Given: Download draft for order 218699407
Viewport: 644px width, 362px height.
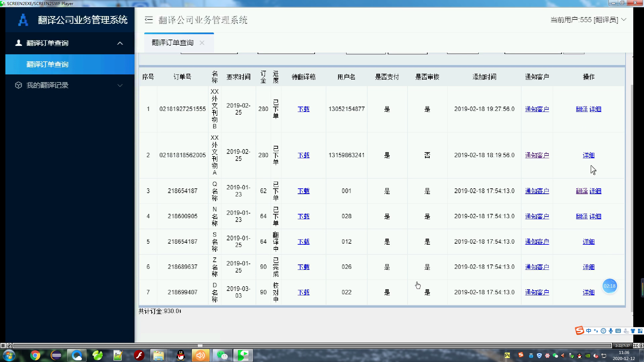Looking at the screenshot, I should pyautogui.click(x=304, y=292).
